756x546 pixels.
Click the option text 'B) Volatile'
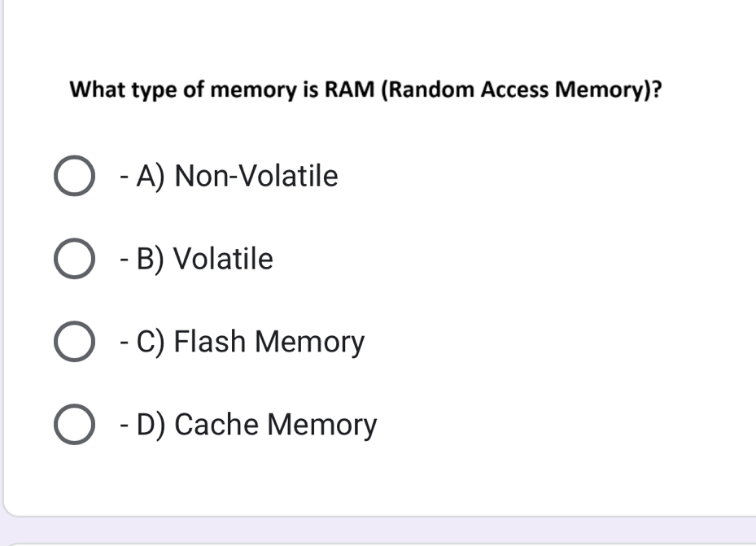pyautogui.click(x=195, y=260)
